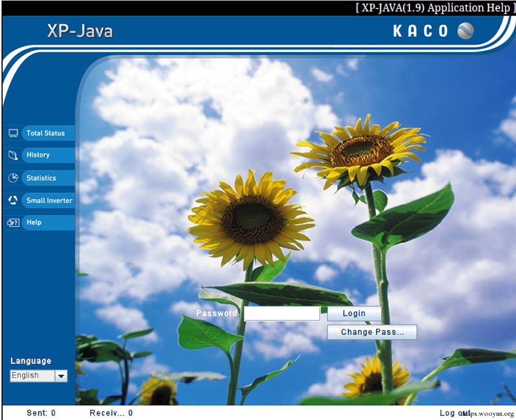The image size is (516, 420).
Task: Click the English language combo box
Action: coord(39,375)
